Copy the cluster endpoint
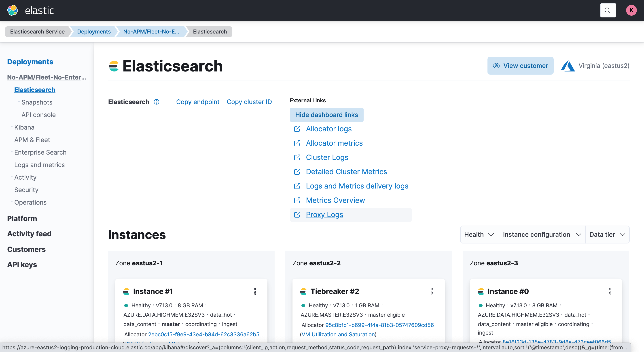644x352 pixels. point(198,102)
